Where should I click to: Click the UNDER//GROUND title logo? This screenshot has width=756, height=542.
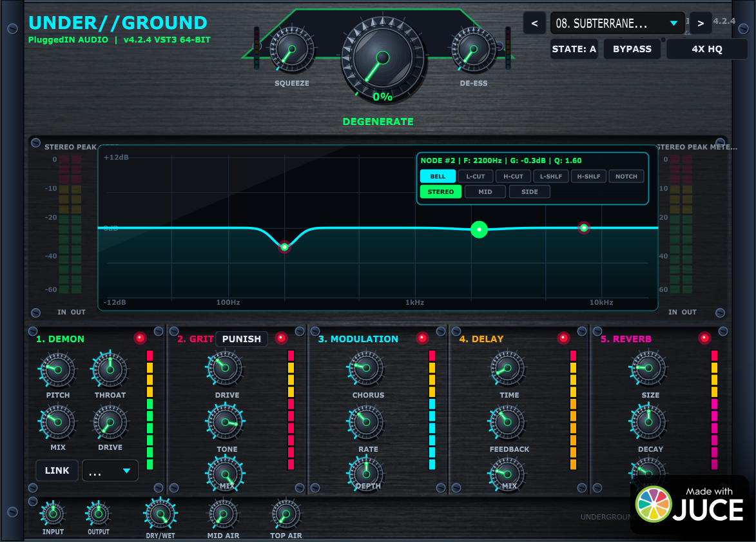click(118, 23)
